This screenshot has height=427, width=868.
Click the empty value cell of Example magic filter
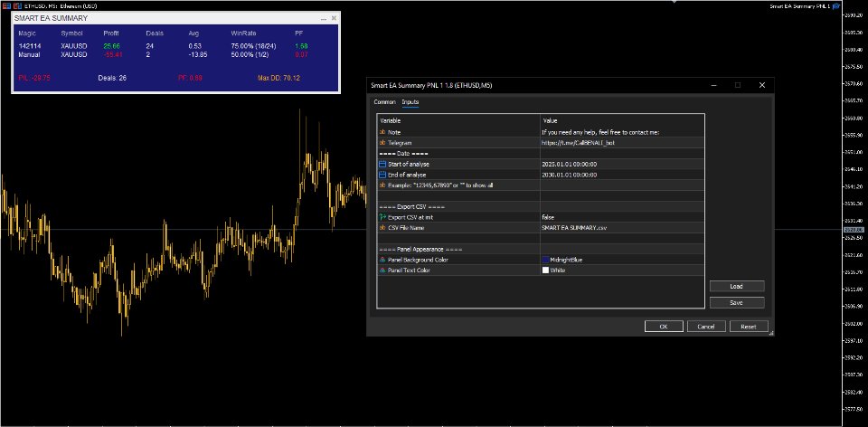(x=622, y=185)
